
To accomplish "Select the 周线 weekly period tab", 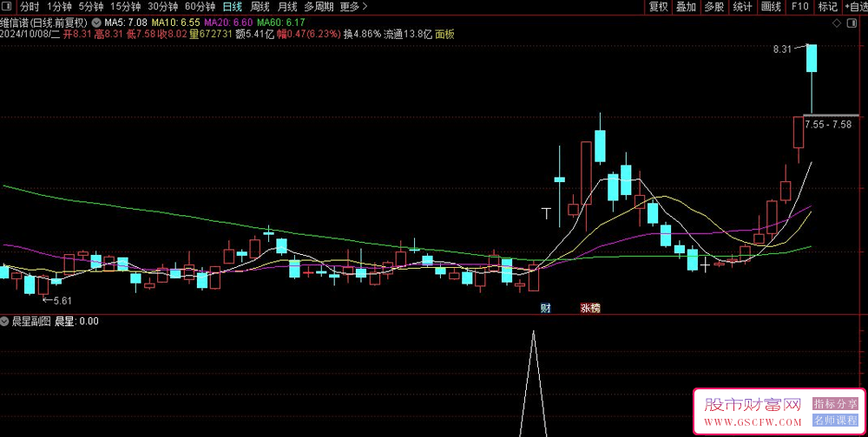I will (x=260, y=7).
